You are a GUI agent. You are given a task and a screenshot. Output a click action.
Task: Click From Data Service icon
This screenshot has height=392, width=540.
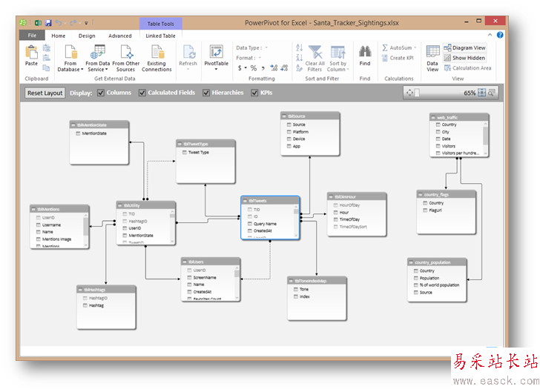click(x=98, y=52)
